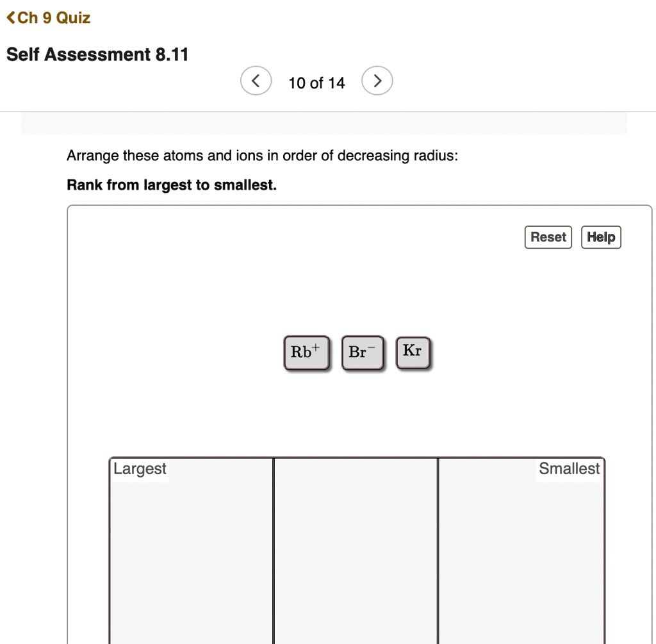Click the Self Assessment 8.11 heading
This screenshot has height=644, width=656.
[97, 54]
